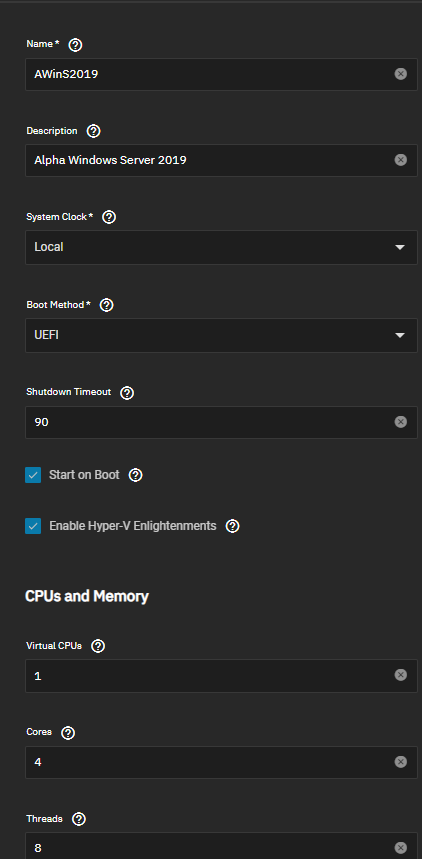Viewport: 422px width, 859px height.
Task: Open the Boot Method UEFI dropdown
Action: pos(221,335)
